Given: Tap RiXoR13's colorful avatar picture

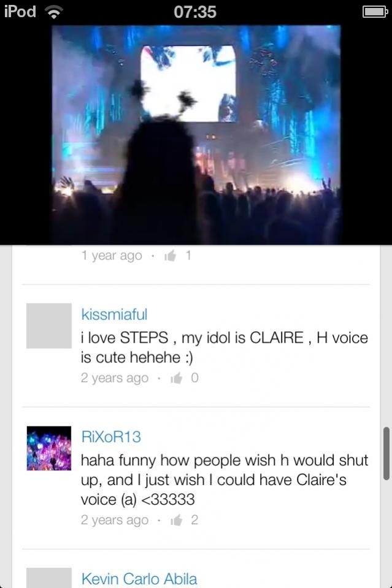Looking at the screenshot, I should [x=48, y=448].
